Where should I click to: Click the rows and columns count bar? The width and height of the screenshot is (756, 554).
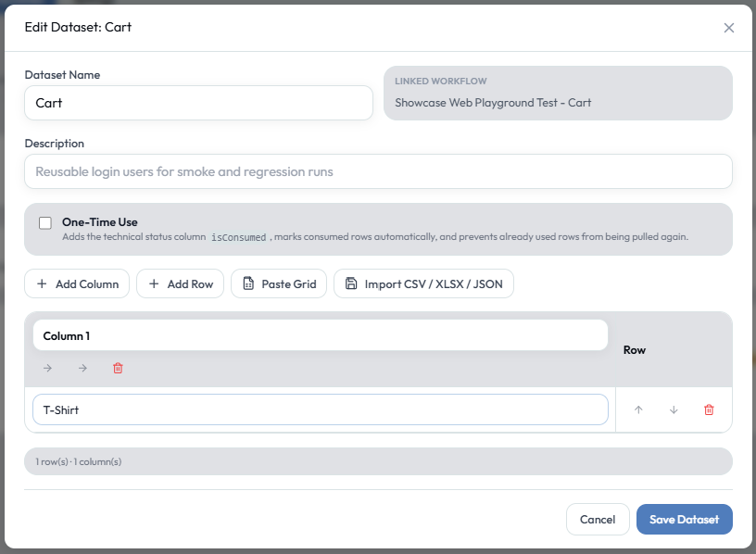(379, 461)
